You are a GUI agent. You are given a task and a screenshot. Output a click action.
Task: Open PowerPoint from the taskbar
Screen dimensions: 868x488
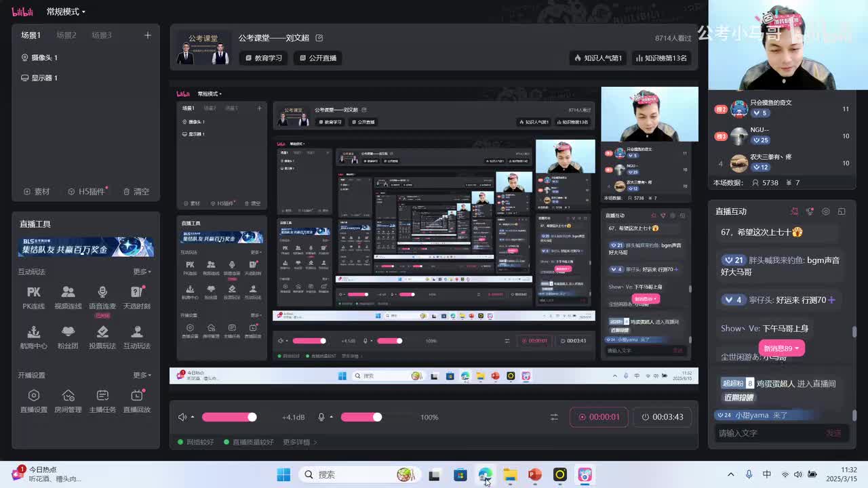[x=535, y=474]
